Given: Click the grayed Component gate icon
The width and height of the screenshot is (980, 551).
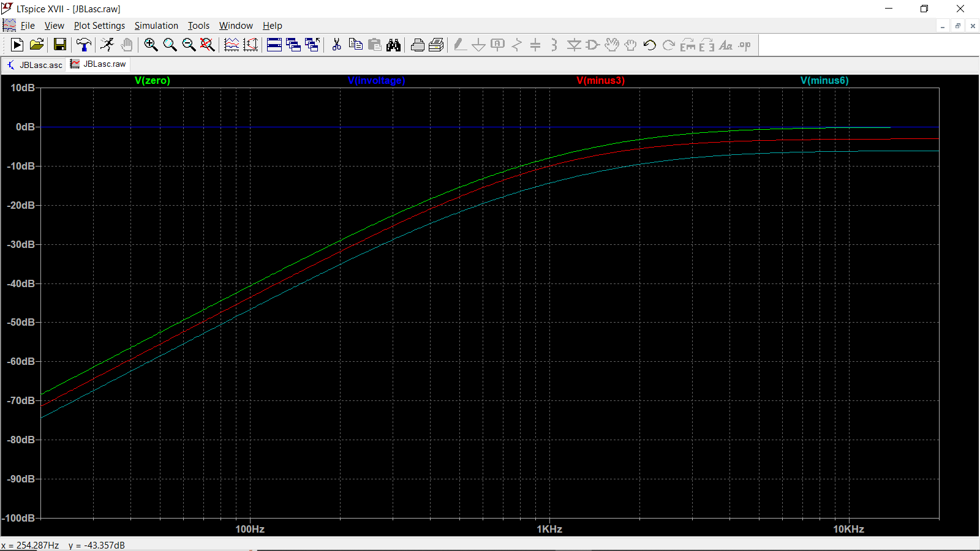Looking at the screenshot, I should pyautogui.click(x=593, y=45).
